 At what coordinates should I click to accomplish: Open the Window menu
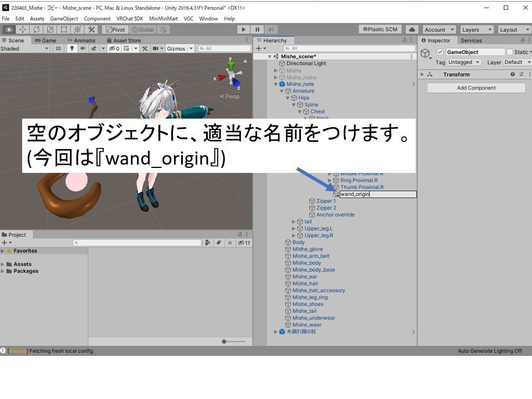[x=208, y=19]
